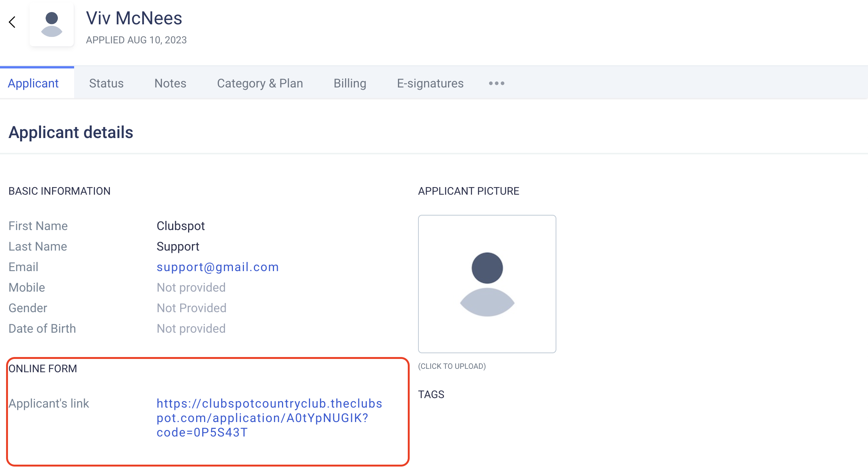Click the Mobile 'Not provided' value
This screenshot has height=473, width=868.
[x=191, y=287]
